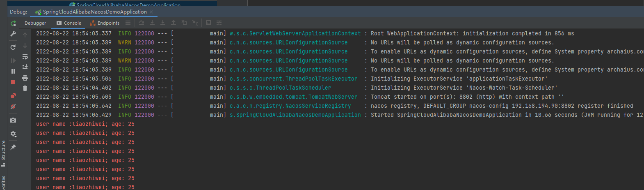644x190 pixels.
Task: Close the SpringCloudAlibabaNacosDemoApplication debug tab
Action: point(151,12)
